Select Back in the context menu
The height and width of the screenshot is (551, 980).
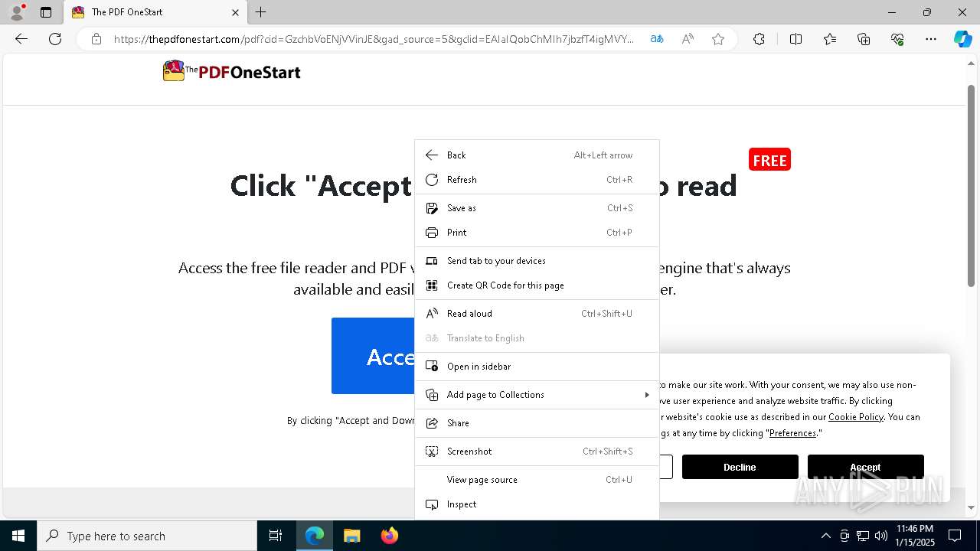[x=537, y=155]
